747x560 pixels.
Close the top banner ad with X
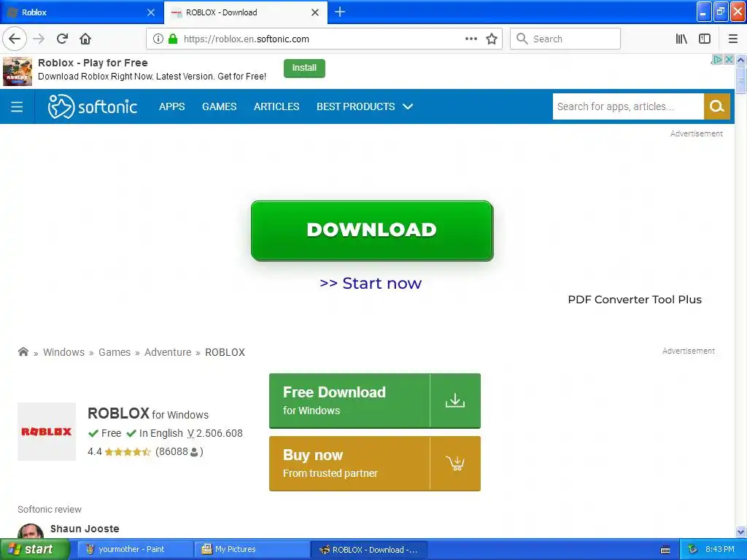tap(729, 60)
